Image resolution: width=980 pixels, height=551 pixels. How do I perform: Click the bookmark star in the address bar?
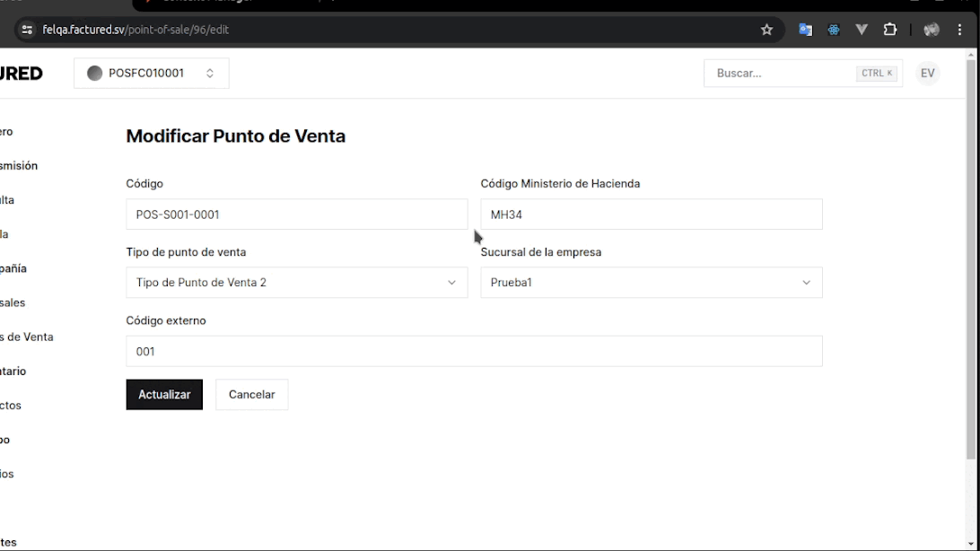click(766, 29)
